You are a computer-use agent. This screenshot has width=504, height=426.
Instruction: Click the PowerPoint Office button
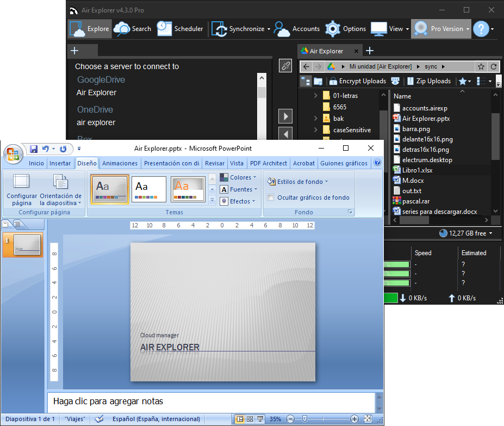coord(13,154)
